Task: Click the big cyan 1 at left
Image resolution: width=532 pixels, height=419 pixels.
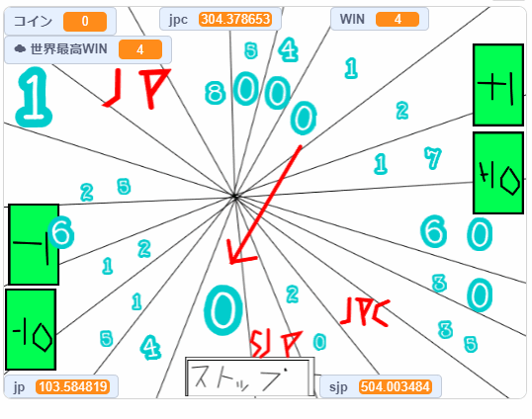Action: [x=34, y=97]
